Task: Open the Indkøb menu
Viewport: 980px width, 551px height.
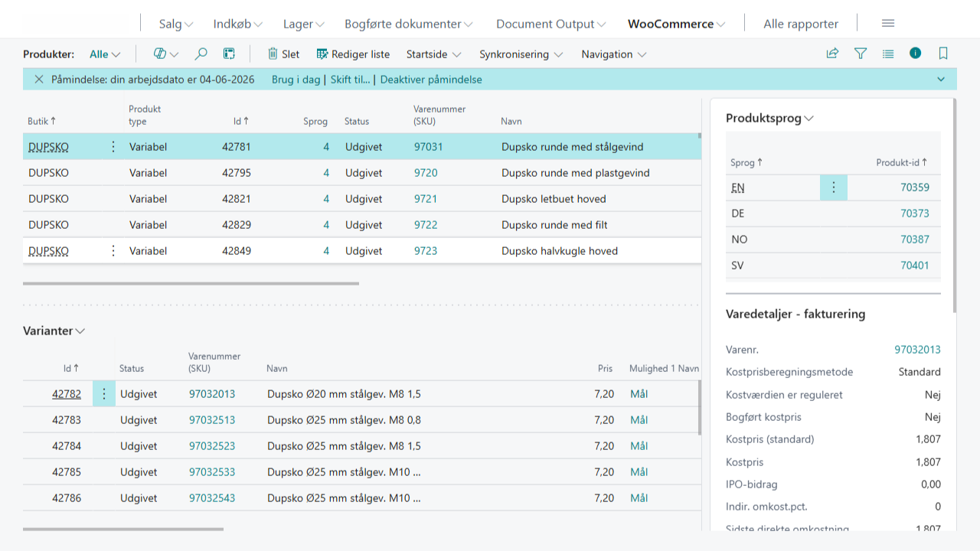Action: point(238,24)
